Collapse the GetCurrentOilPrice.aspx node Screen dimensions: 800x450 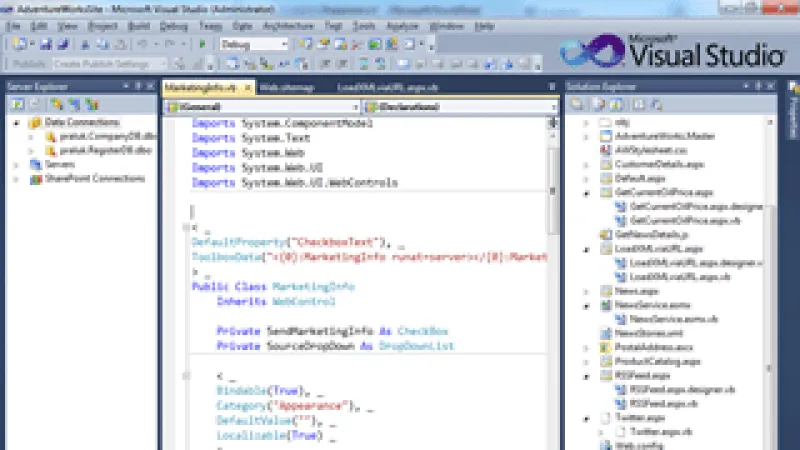click(586, 193)
